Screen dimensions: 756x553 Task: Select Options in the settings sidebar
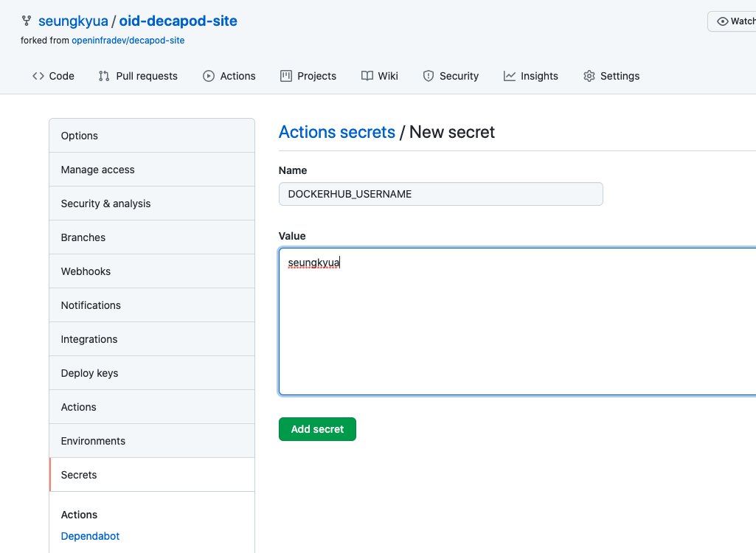152,136
